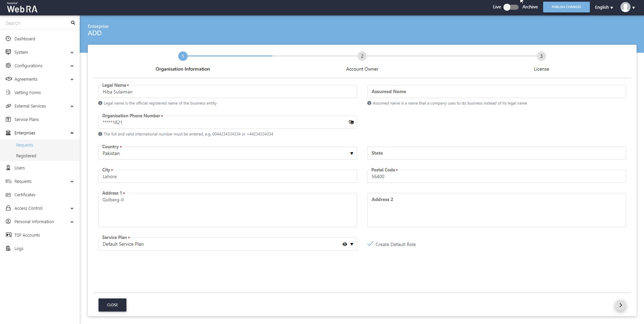Click the Vetting Forms sidebar icon
Image resolution: width=644 pixels, height=324 pixels.
click(8, 92)
